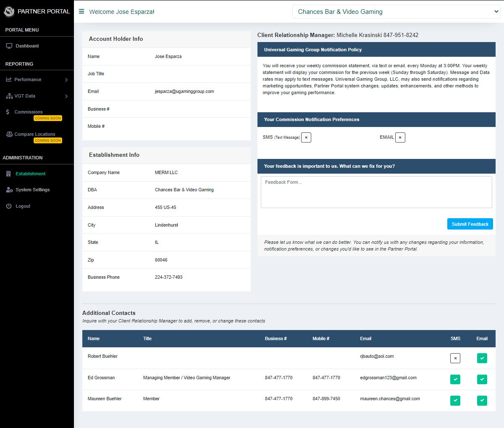This screenshot has height=428, width=504.
Task: Click the Submit Feedback button
Action: 470,224
